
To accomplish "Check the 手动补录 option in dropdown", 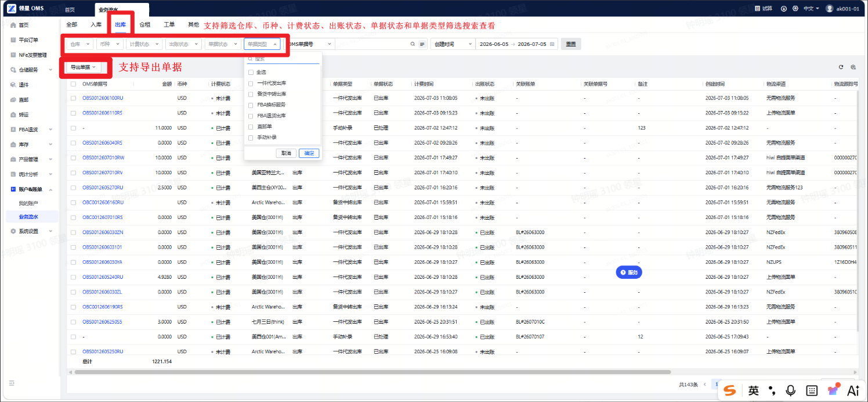I will click(251, 138).
